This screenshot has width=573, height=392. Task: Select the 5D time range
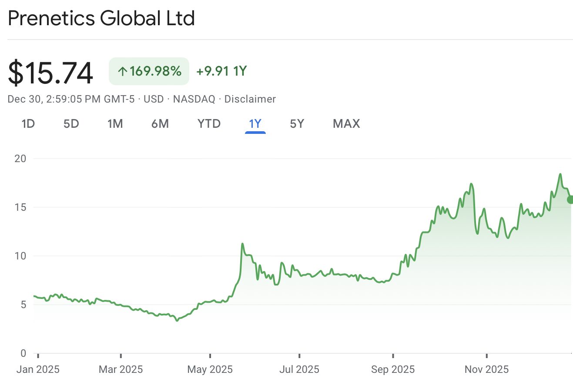point(71,123)
